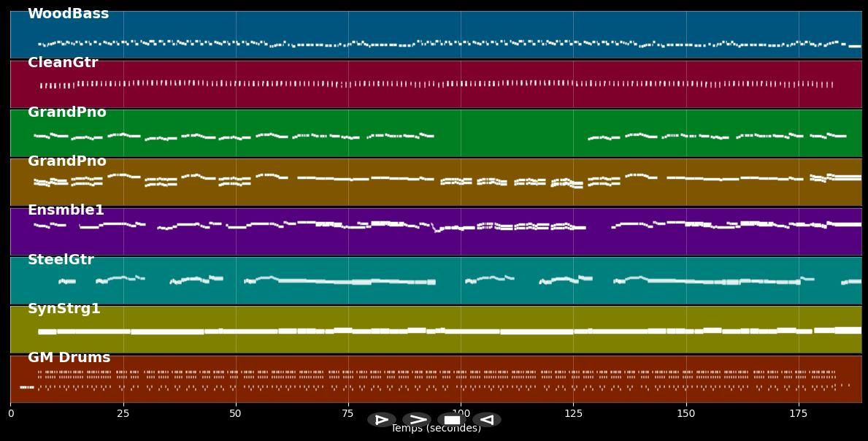This screenshot has width=868, height=441.
Task: Click the right-pointing triangle play button
Action: pyautogui.click(x=381, y=420)
